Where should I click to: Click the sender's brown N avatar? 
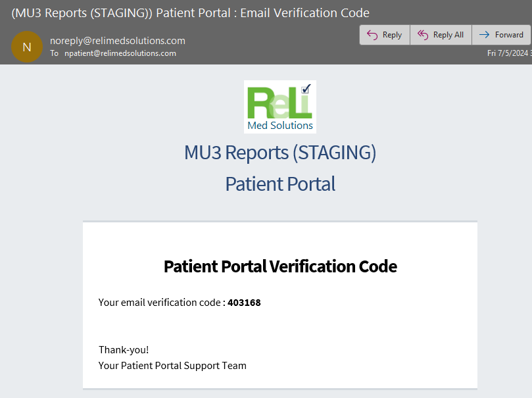[27, 47]
